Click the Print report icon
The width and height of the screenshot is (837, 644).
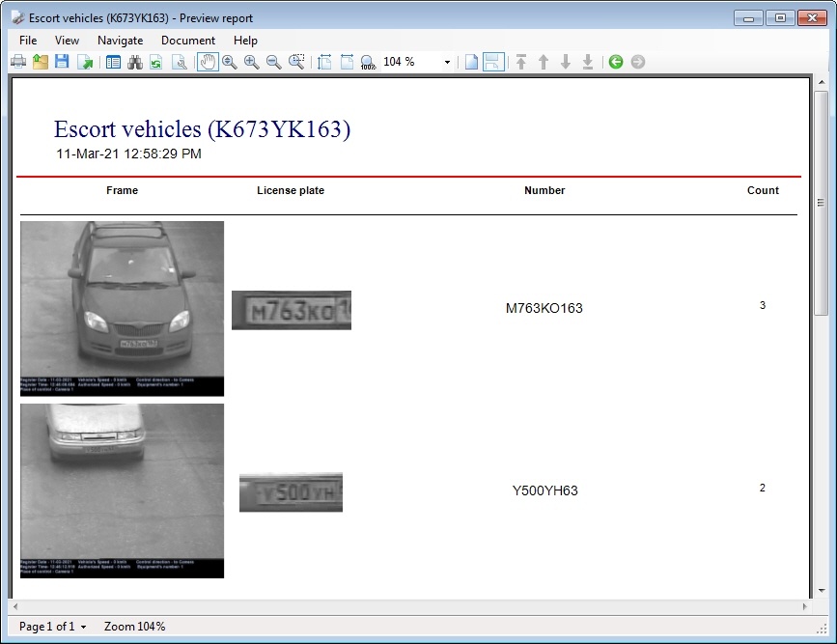pos(18,62)
